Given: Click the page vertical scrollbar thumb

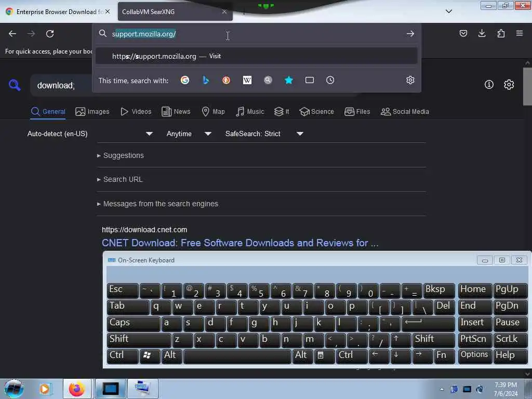Looking at the screenshot, I should tap(527, 87).
